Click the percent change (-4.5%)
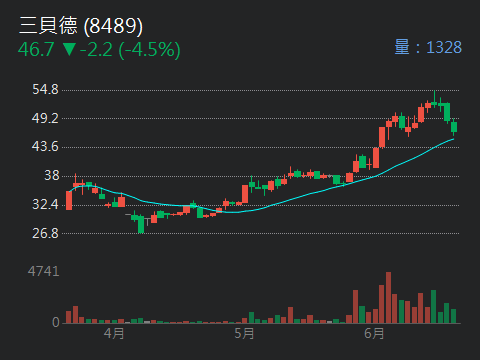 [149, 50]
